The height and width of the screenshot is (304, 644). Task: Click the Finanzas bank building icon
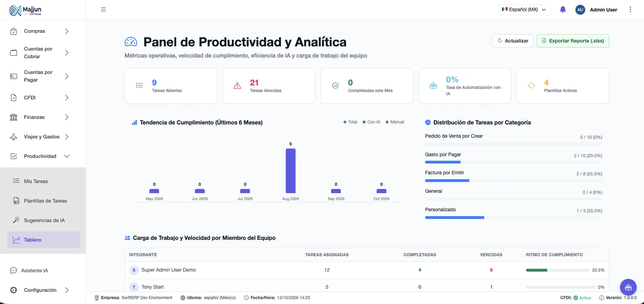click(x=14, y=117)
